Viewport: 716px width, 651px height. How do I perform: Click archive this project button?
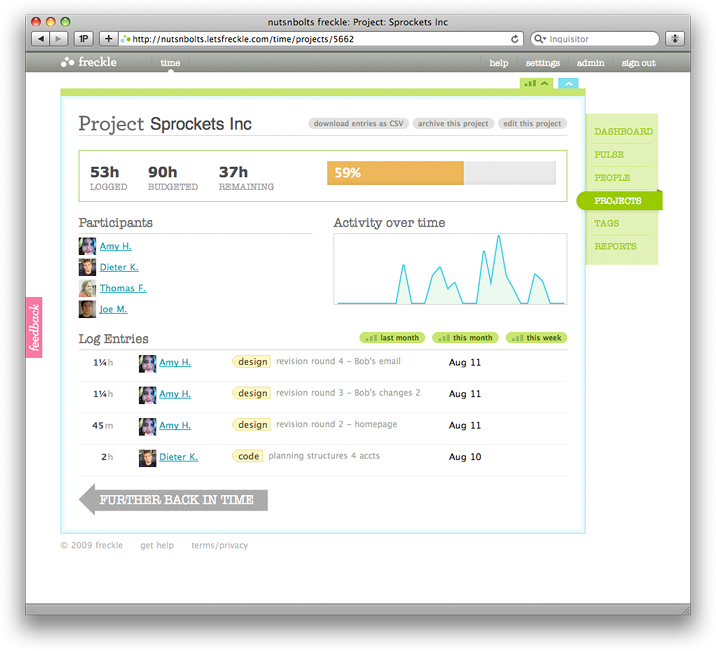(453, 123)
